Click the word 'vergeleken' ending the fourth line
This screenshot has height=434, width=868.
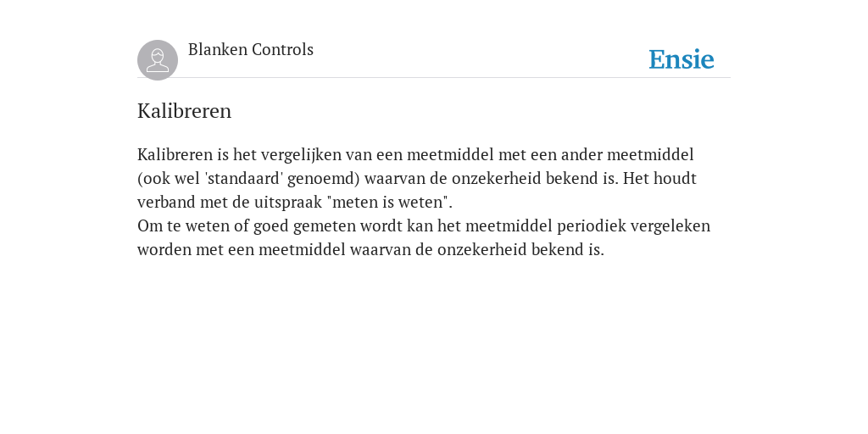(670, 226)
